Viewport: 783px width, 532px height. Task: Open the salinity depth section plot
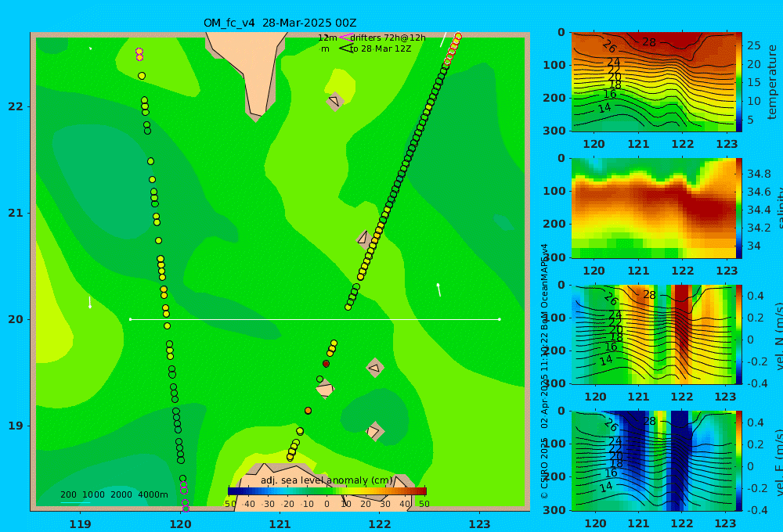[x=654, y=209]
